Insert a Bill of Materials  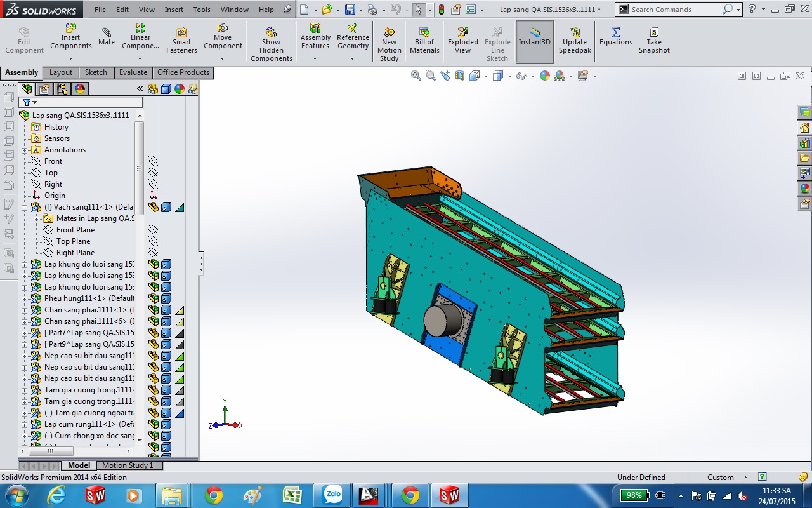(425, 41)
